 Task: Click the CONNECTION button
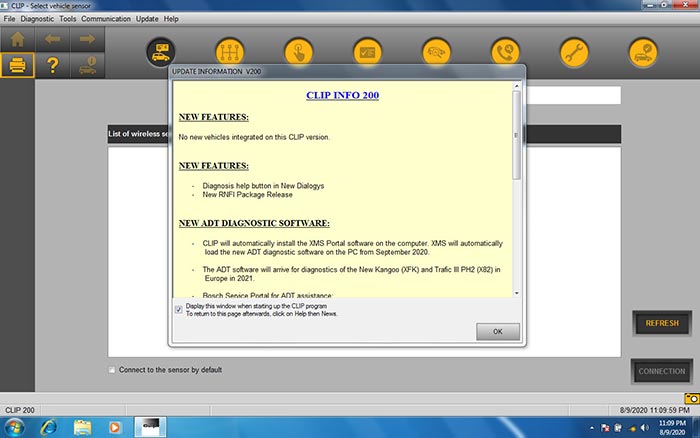point(662,371)
